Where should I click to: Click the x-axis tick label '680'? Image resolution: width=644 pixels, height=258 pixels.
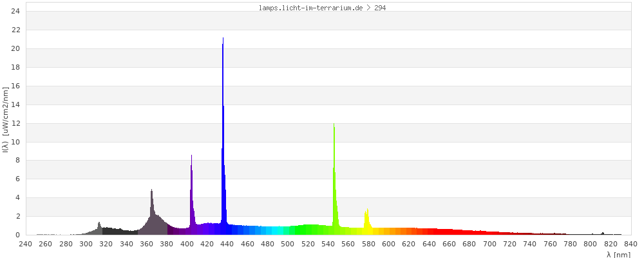pyautogui.click(x=469, y=244)
